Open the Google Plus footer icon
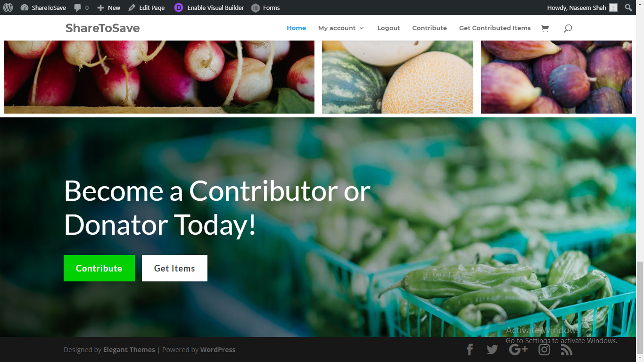The height and width of the screenshot is (362, 644). [518, 349]
